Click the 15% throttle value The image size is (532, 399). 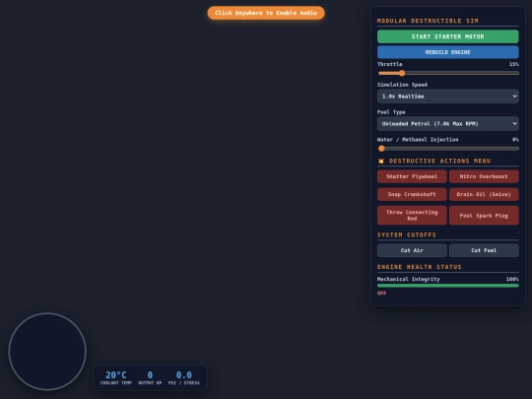point(513,64)
